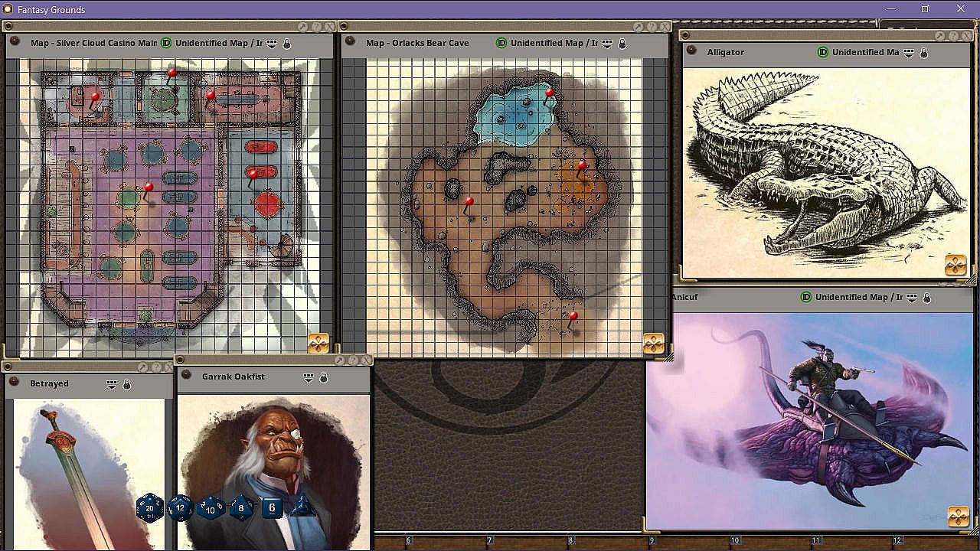Click the Silver Cloud Casino window link icon
Image resolution: width=980 pixels, height=551 pixels.
(x=15, y=41)
